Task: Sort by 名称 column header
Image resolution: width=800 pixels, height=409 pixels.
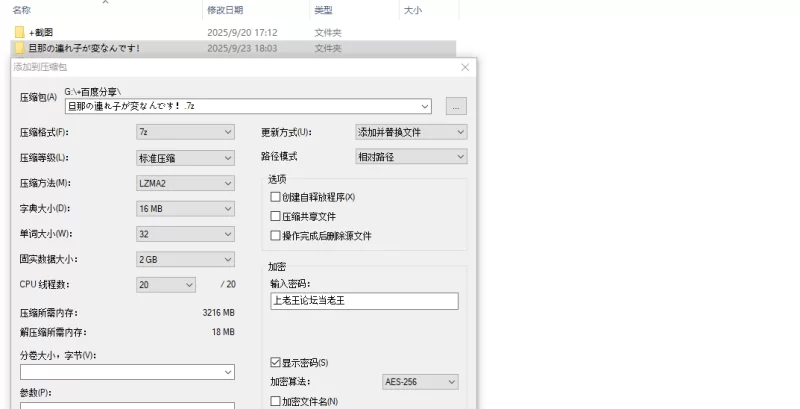Action: click(21, 10)
